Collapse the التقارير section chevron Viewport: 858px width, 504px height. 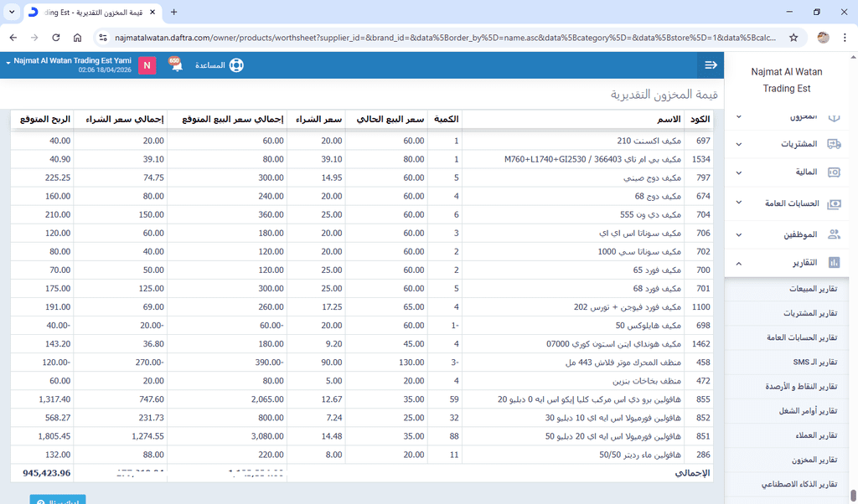pyautogui.click(x=738, y=264)
